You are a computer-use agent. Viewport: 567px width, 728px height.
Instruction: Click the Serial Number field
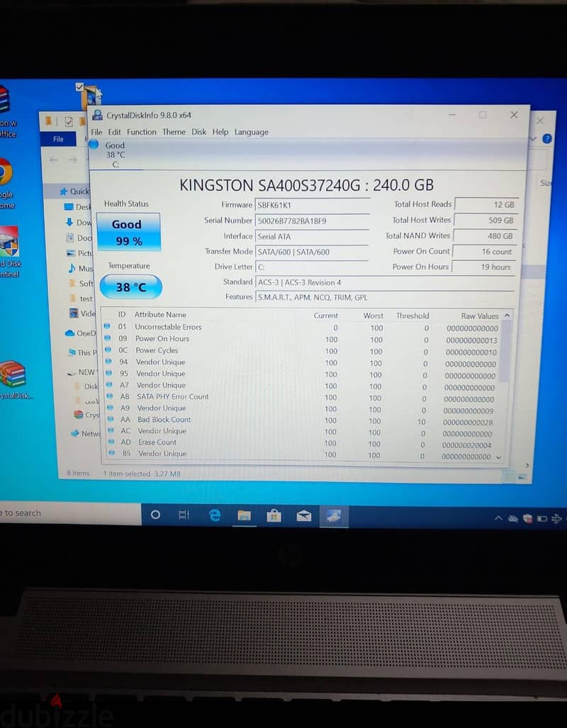click(312, 221)
